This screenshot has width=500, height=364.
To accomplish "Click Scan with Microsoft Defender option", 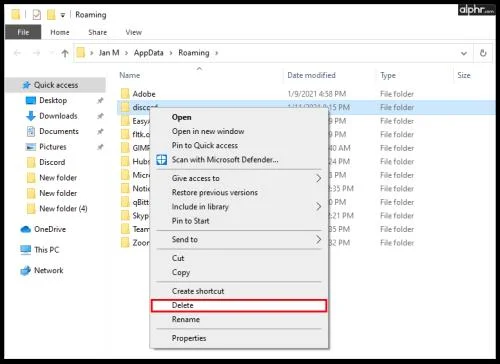I will pyautogui.click(x=225, y=160).
